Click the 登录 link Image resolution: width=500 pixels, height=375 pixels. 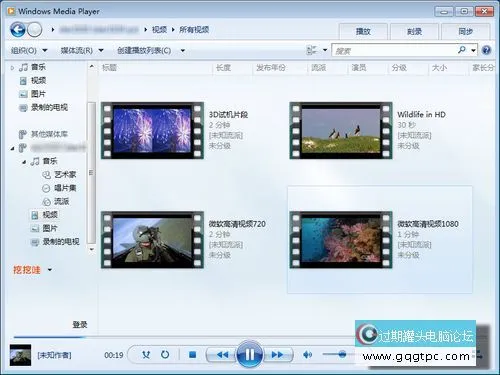pyautogui.click(x=80, y=324)
